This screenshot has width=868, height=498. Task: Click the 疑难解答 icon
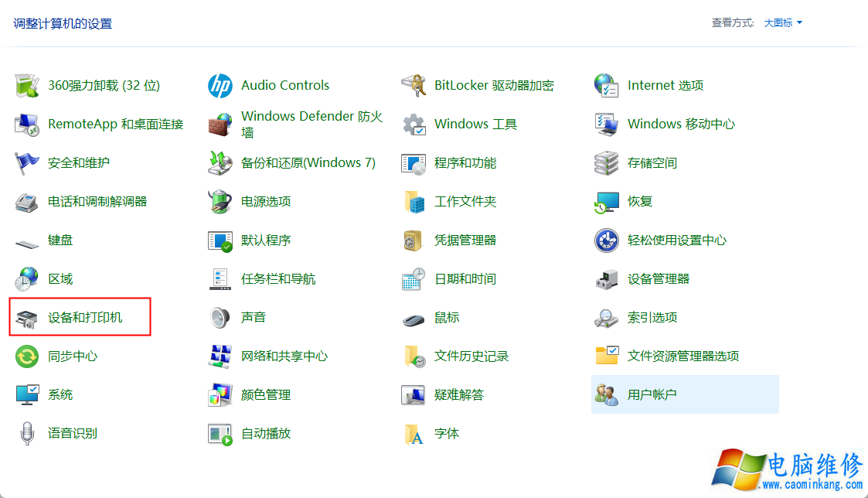click(x=413, y=395)
